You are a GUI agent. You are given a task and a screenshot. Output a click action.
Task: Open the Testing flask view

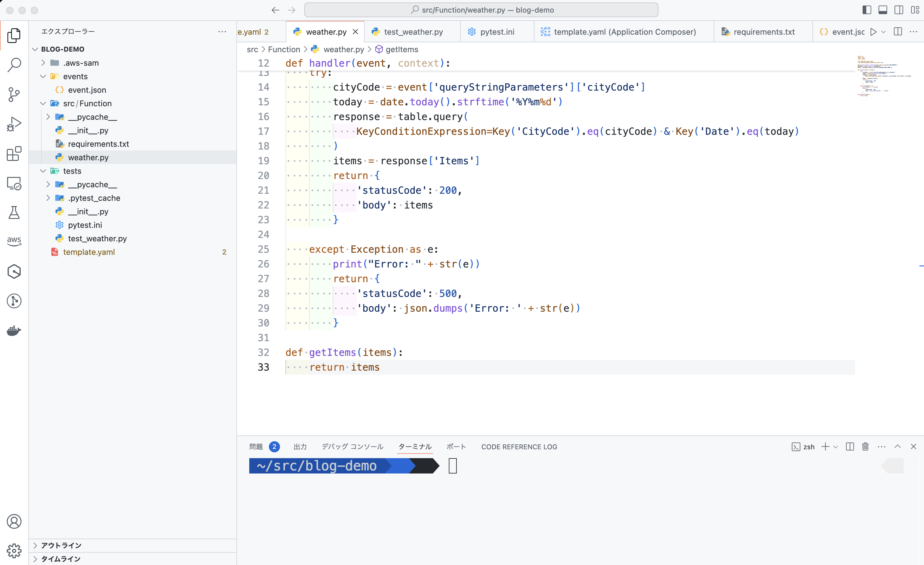pos(14,212)
